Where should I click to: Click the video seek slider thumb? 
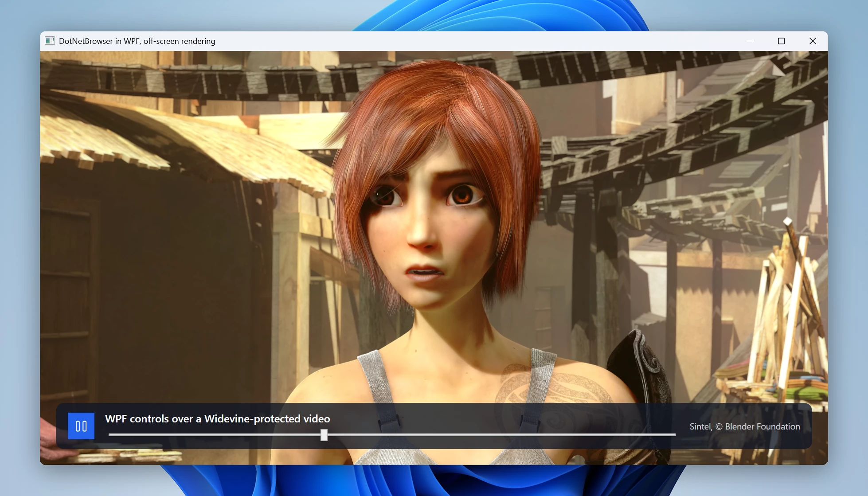coord(324,435)
